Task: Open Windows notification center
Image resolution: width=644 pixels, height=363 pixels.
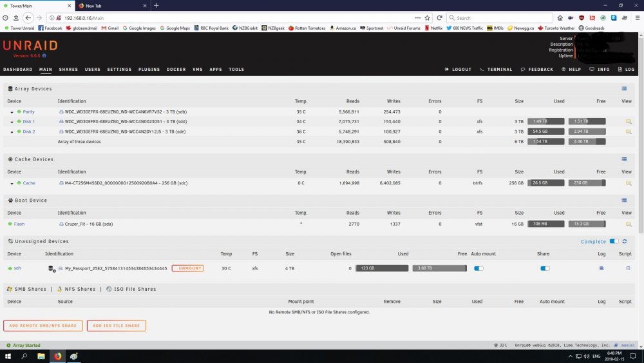Action: click(x=633, y=356)
